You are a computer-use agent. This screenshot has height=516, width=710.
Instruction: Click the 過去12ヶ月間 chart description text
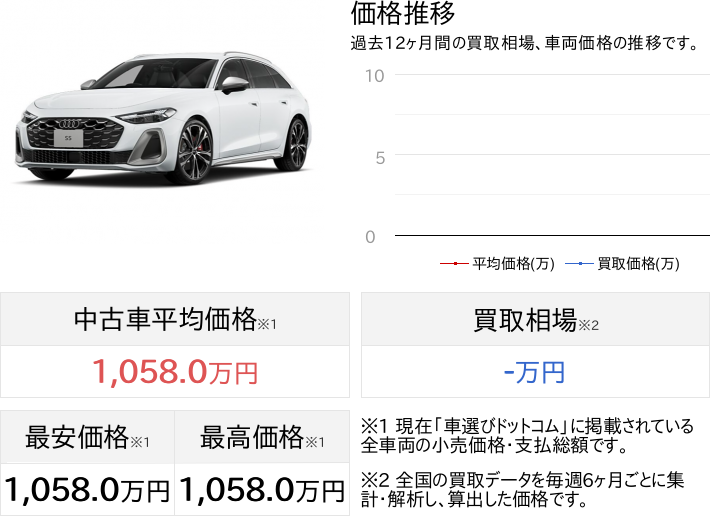(x=523, y=43)
